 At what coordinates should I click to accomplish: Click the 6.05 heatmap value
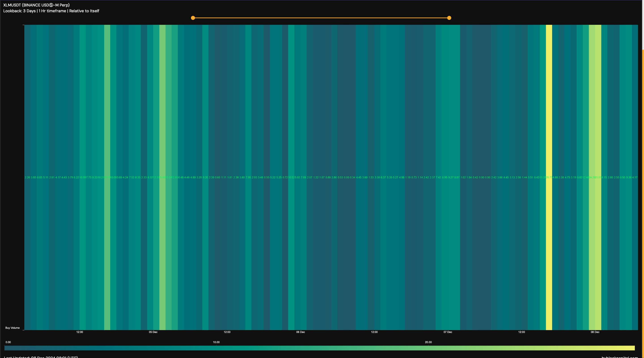(40, 177)
